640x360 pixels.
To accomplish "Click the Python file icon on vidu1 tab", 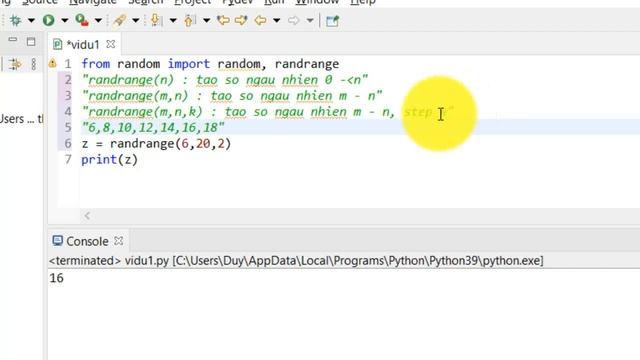I will [58, 44].
